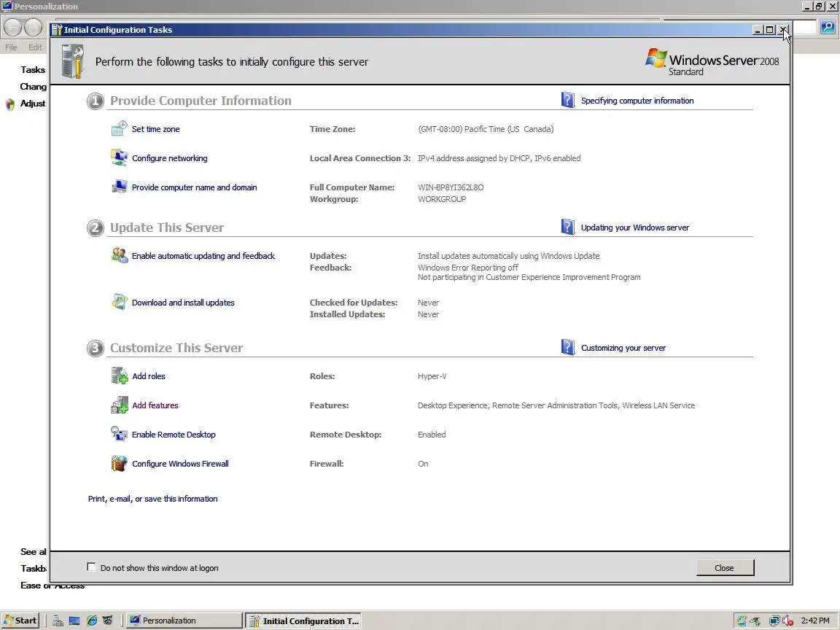Click Adjust link in Personalization sidebar
This screenshot has height=630, width=840.
33,104
